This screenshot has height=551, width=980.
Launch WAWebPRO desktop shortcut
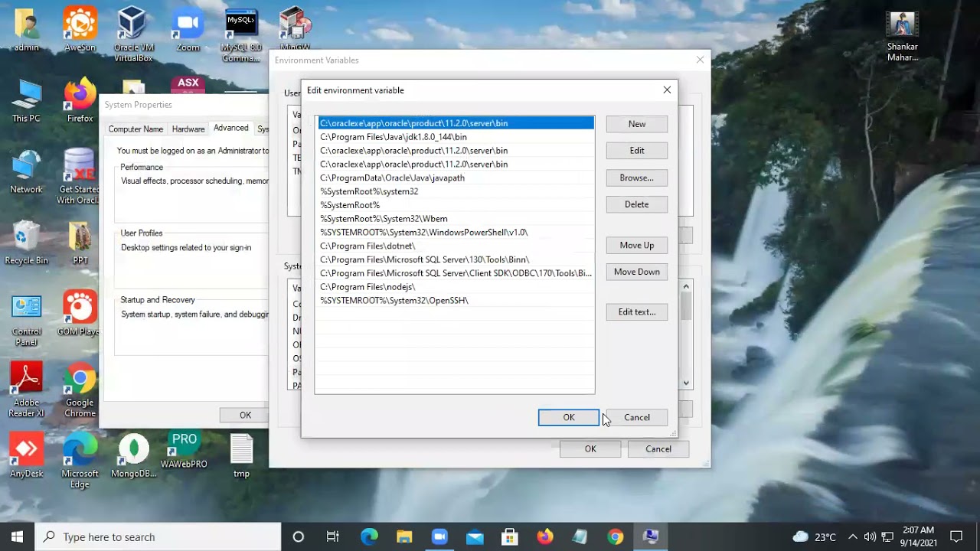point(184,451)
